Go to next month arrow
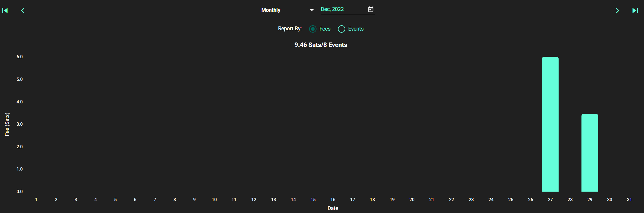Screen dimensions: 644x213 coord(617,11)
